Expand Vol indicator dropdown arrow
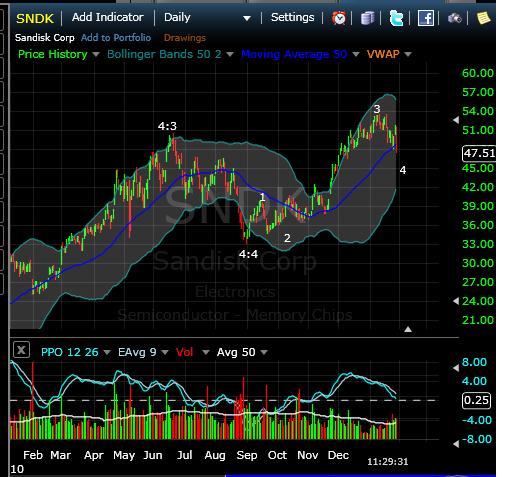Viewport: 512px width, 477px height. point(206,352)
